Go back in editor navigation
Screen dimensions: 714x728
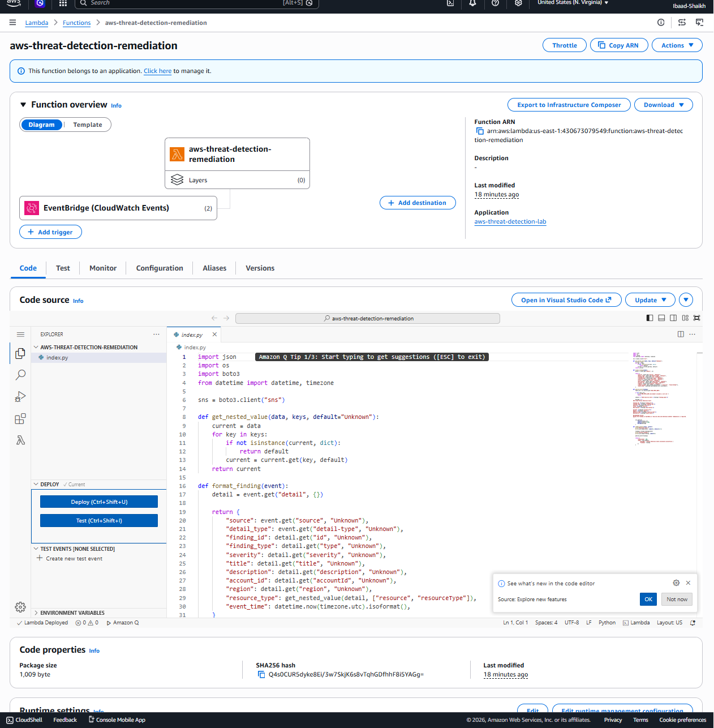pyautogui.click(x=214, y=318)
